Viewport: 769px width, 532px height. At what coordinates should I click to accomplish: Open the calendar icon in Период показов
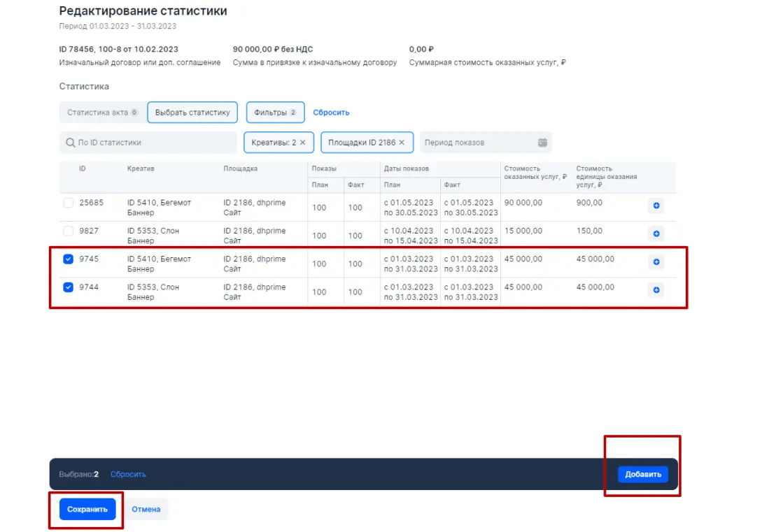coord(542,143)
